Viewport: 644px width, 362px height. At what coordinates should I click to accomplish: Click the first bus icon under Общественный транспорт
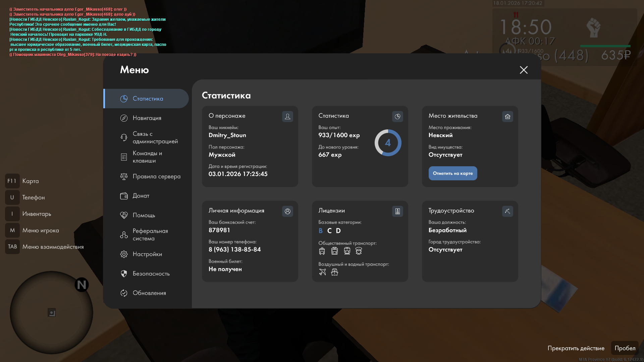click(322, 251)
